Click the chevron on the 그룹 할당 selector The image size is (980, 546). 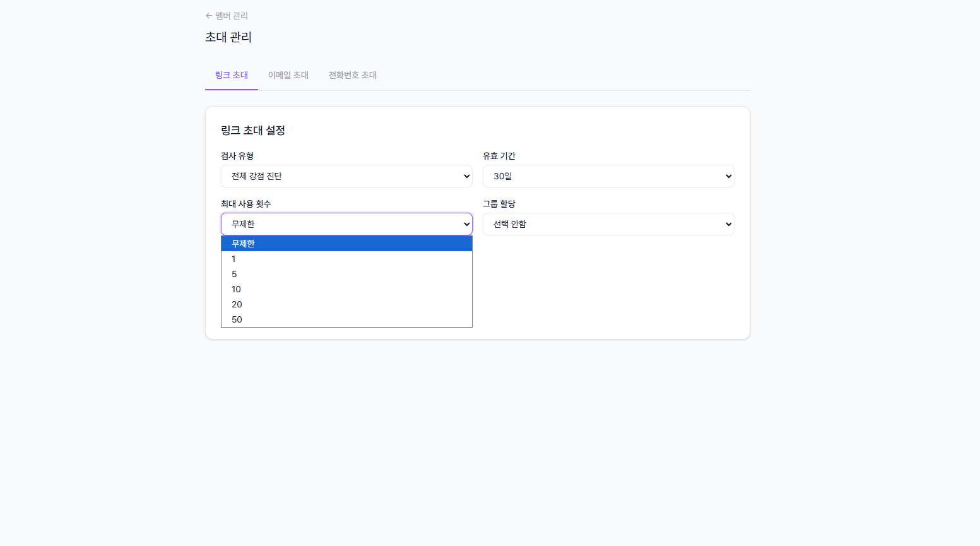(727, 224)
